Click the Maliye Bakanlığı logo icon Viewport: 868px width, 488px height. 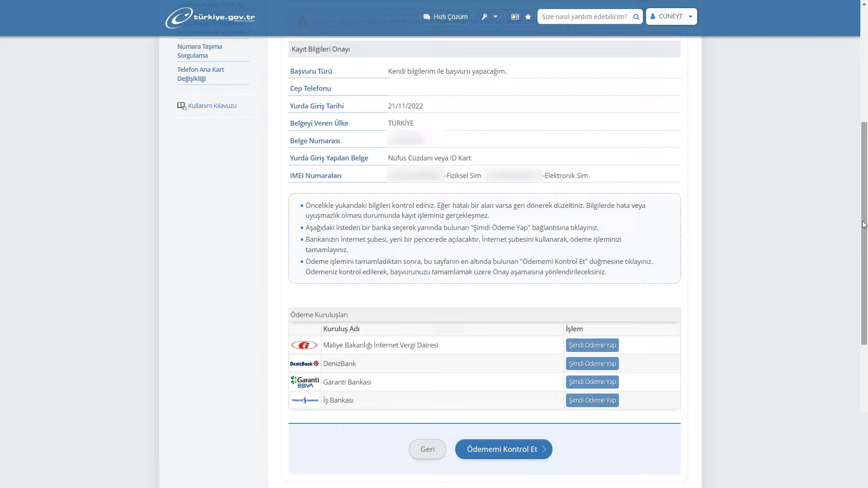coord(304,345)
